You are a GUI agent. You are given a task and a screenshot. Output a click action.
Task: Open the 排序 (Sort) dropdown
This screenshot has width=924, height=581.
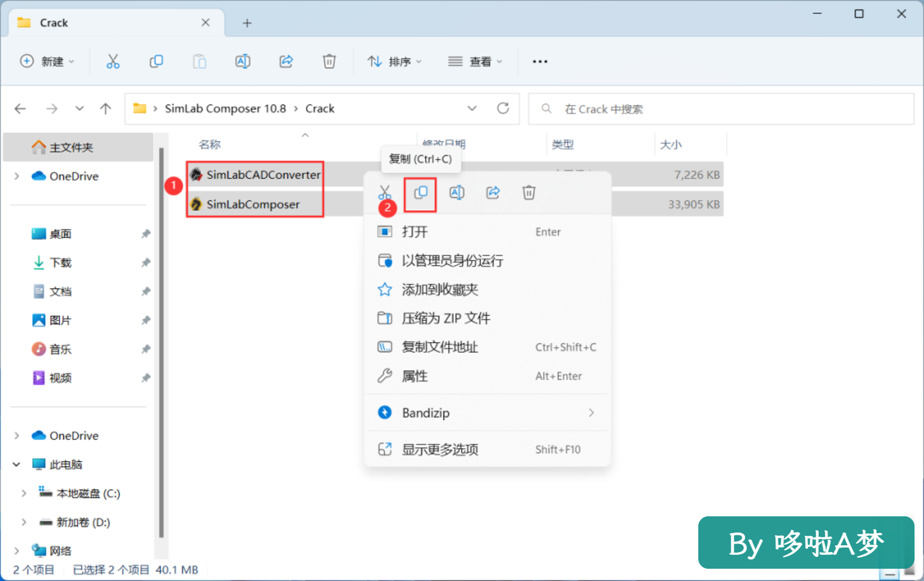395,61
